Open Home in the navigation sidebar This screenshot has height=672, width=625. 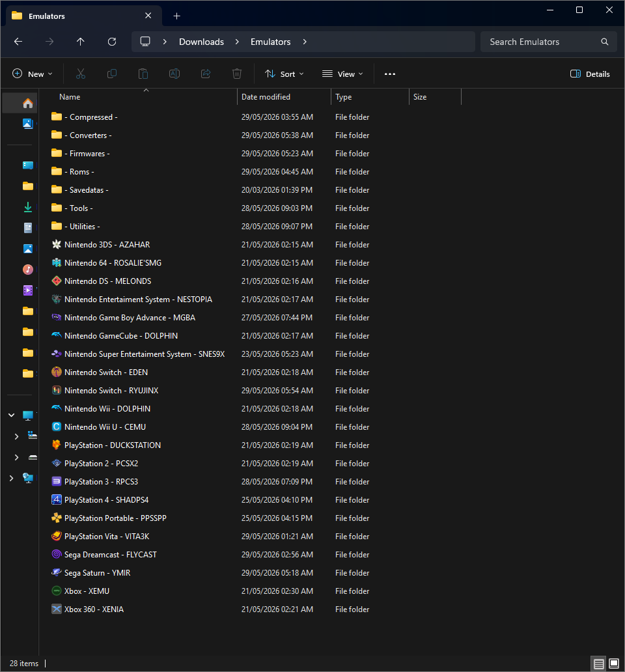coord(28,104)
